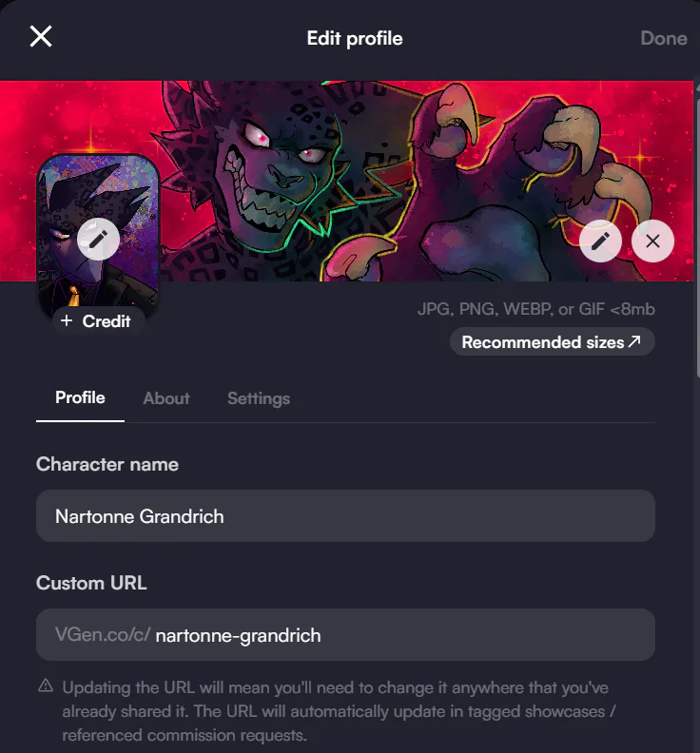Viewport: 700px width, 753px height.
Task: Click the Character name label
Action: [107, 465]
